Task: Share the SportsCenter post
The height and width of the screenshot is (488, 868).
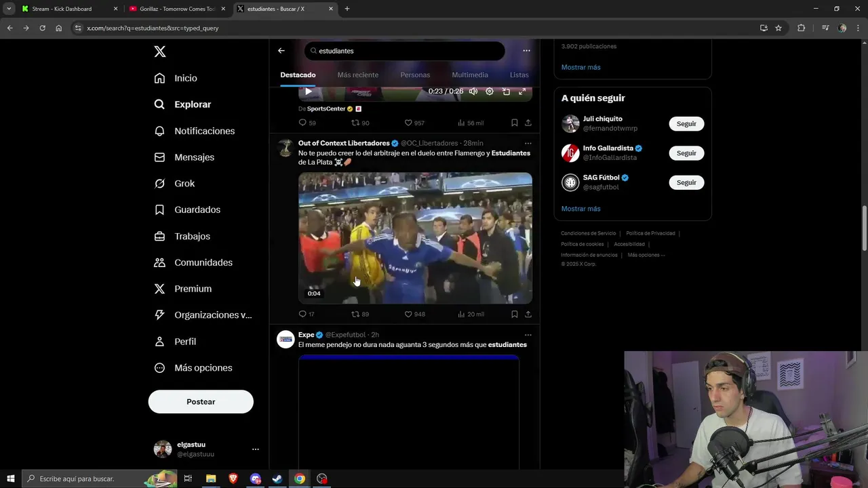Action: (528, 123)
